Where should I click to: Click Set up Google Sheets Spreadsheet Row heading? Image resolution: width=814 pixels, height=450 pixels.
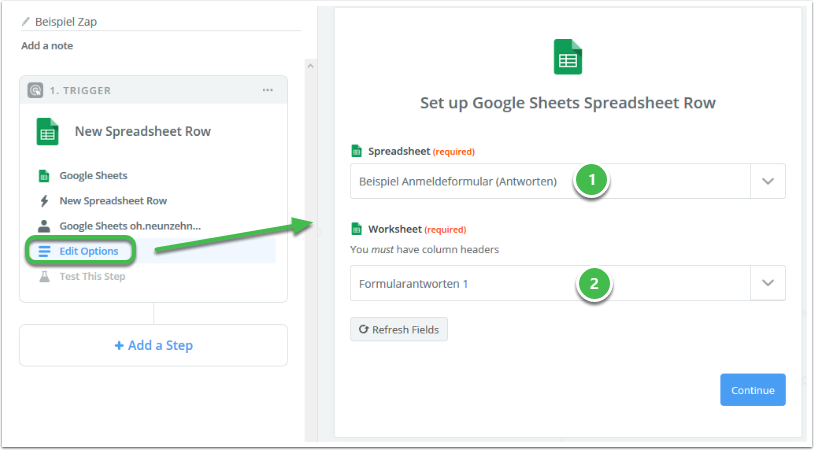[x=568, y=103]
